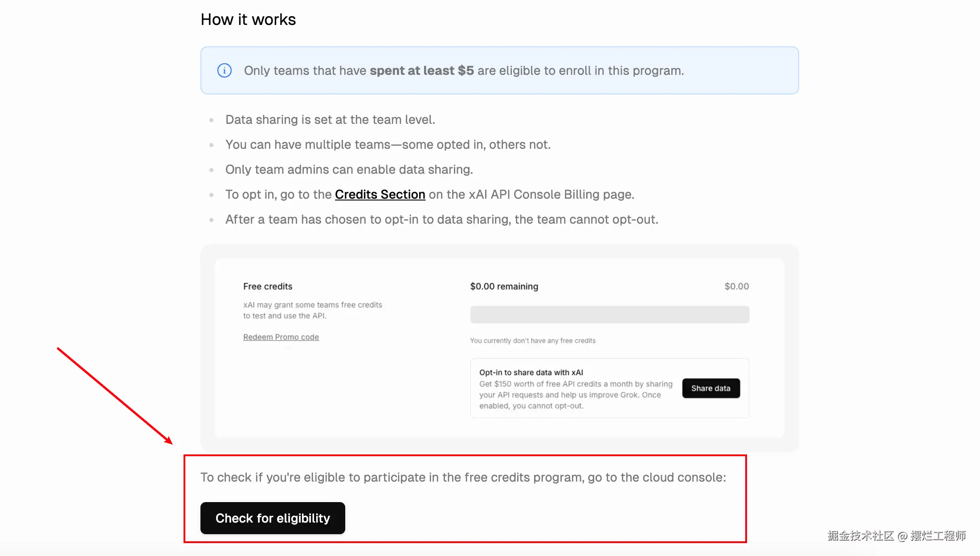
Task: Click the "To check if you're eligible" paragraph
Action: pos(463,477)
